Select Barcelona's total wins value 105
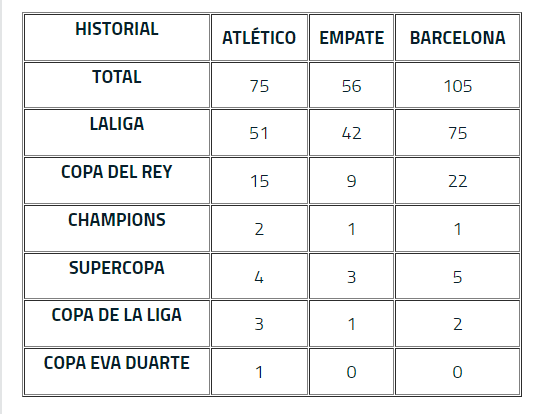542x414 pixels. pos(458,86)
